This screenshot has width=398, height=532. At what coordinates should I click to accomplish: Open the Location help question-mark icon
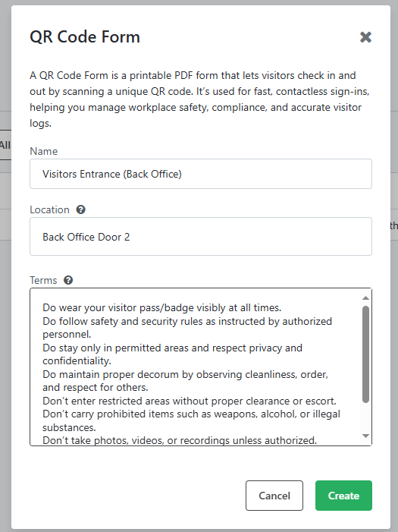coord(80,209)
